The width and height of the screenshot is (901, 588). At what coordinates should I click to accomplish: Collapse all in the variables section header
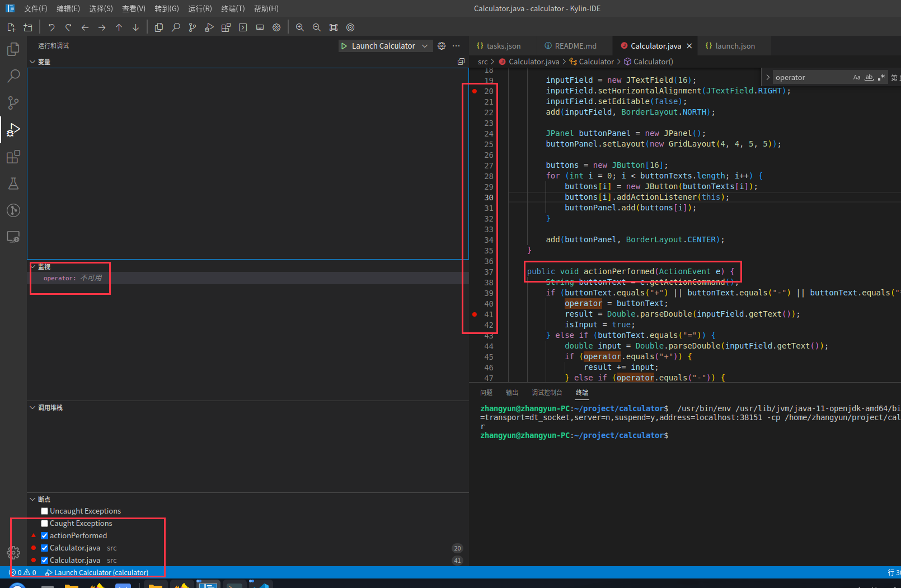tap(461, 62)
